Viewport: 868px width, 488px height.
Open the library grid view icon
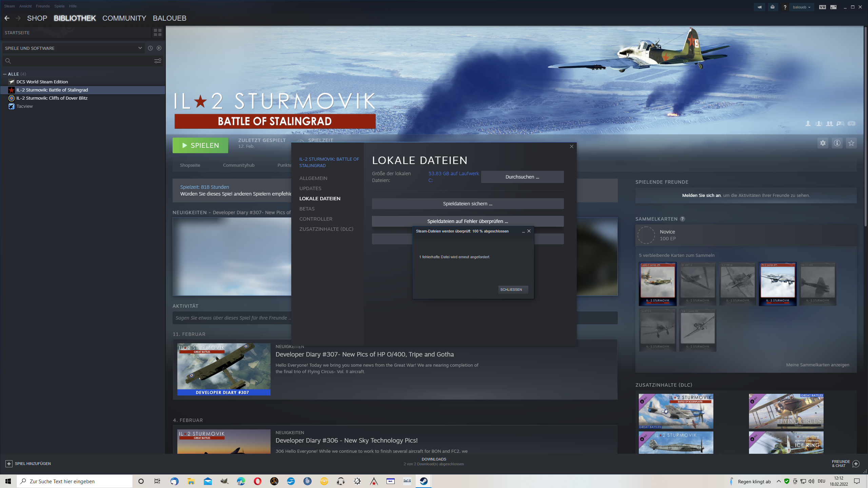[x=158, y=33]
